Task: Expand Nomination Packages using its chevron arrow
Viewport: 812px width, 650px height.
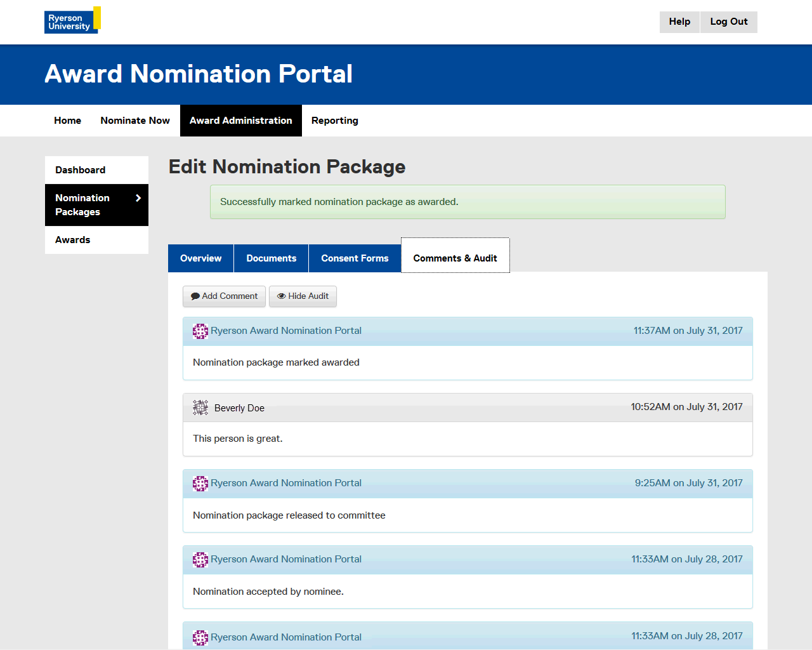Action: tap(138, 198)
